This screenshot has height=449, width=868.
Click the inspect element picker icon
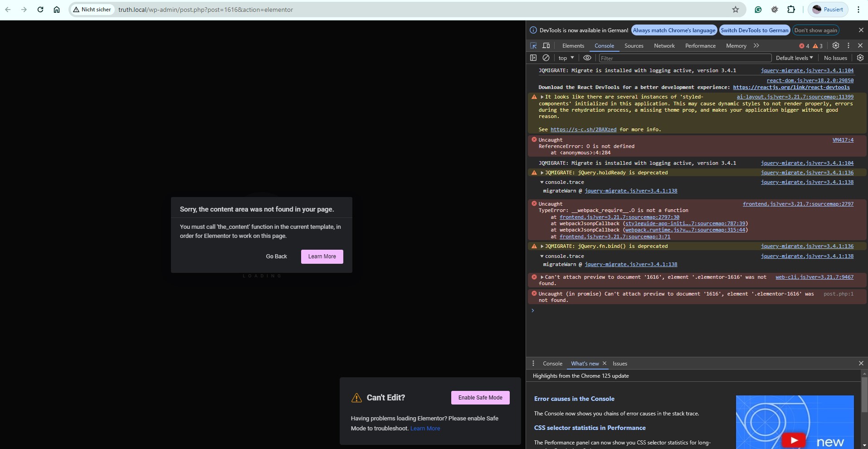pos(533,45)
